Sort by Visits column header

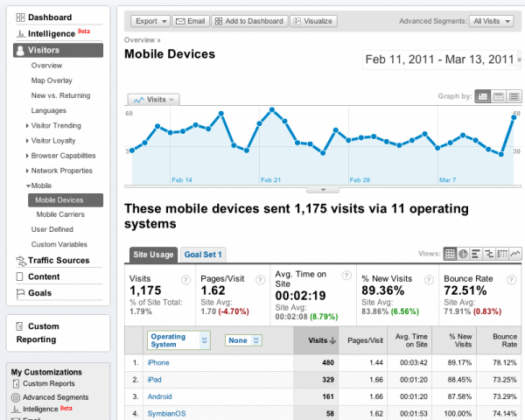(x=316, y=340)
